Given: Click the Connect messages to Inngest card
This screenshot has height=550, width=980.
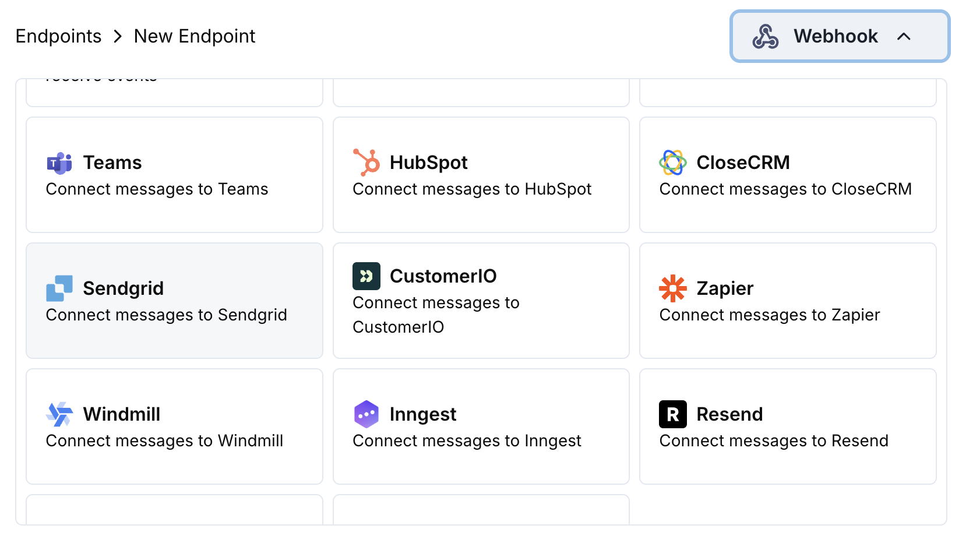Looking at the screenshot, I should (481, 426).
